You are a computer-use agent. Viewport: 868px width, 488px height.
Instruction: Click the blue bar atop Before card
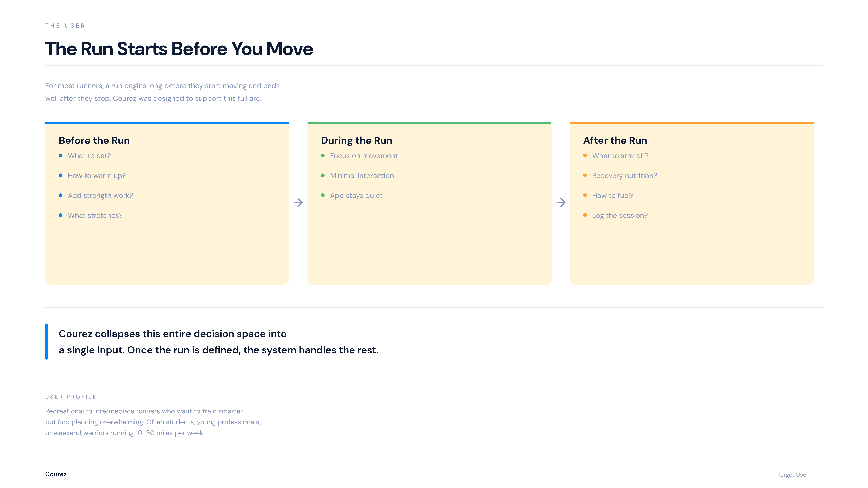coord(167,123)
